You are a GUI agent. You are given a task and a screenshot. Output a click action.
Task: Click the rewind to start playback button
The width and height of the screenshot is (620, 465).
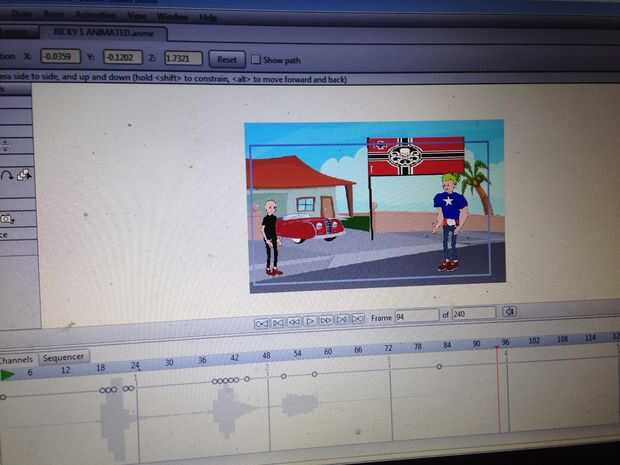pos(262,324)
